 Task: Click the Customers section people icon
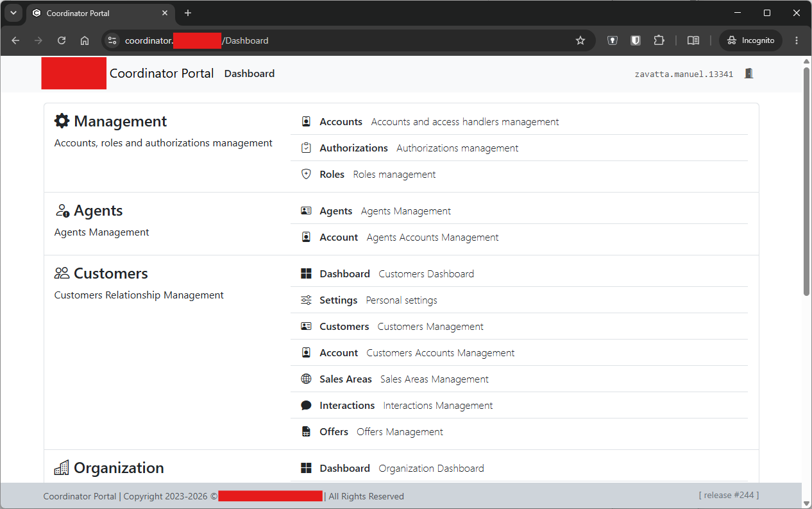tap(62, 273)
